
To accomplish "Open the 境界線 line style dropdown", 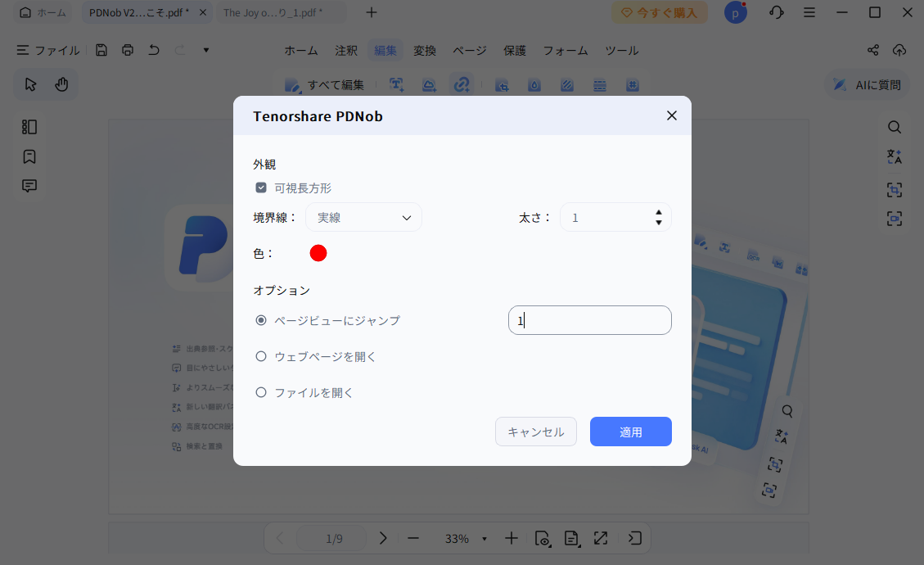I will tap(363, 217).
